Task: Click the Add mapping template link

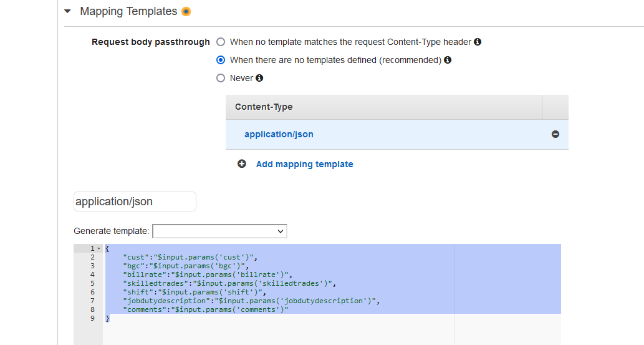Action: [304, 165]
